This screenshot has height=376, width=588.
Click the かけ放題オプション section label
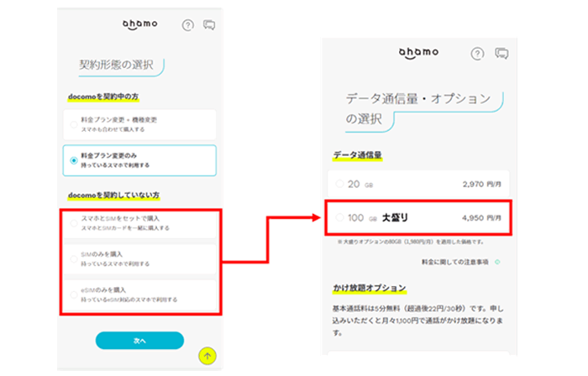pos(370,288)
